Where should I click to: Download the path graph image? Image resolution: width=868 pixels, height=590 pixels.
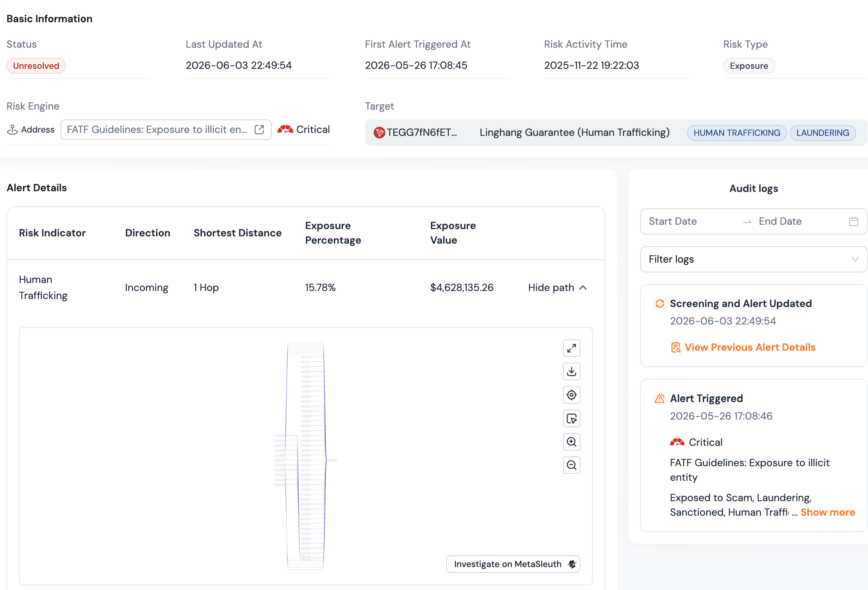pyautogui.click(x=571, y=371)
